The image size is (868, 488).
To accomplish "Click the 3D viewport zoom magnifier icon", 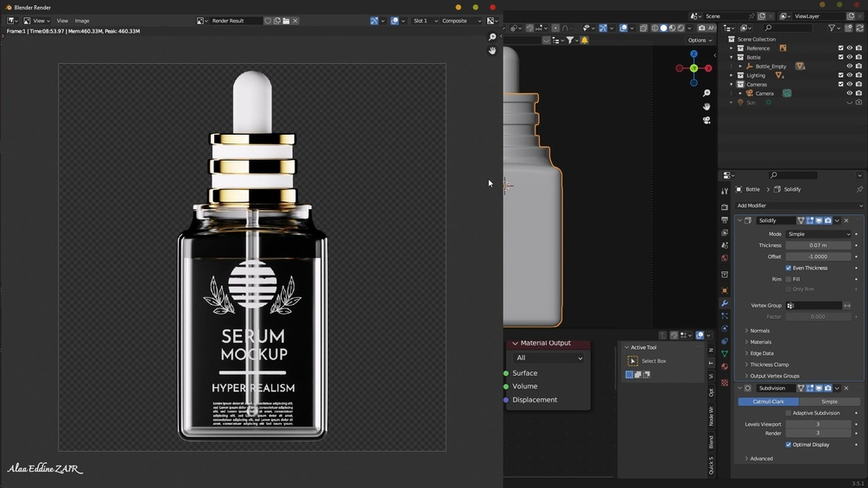I will (x=706, y=93).
